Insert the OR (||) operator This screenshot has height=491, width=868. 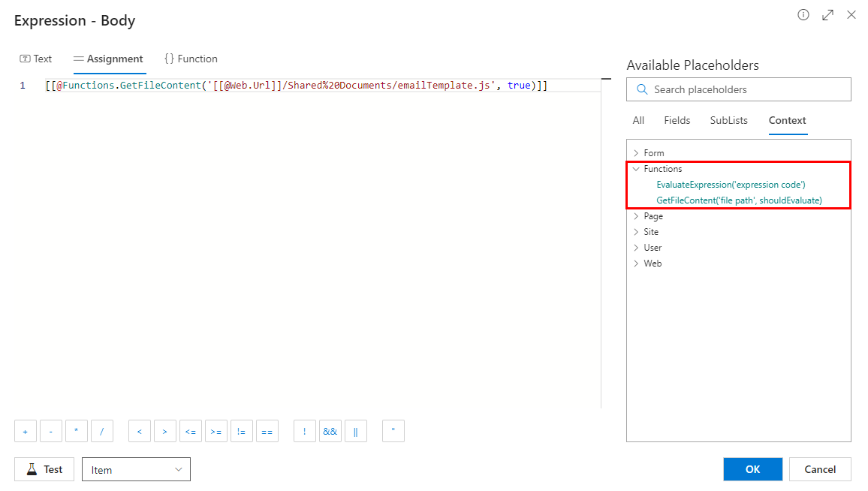(x=355, y=430)
